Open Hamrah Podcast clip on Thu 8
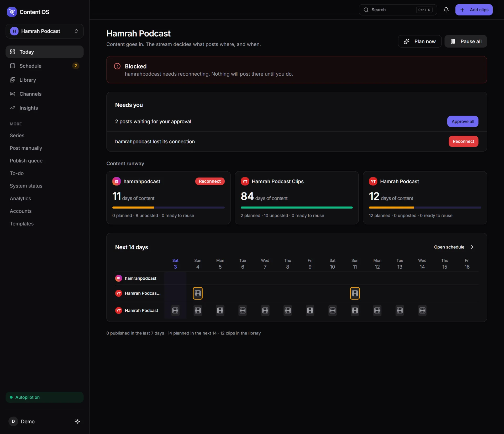 click(287, 311)
